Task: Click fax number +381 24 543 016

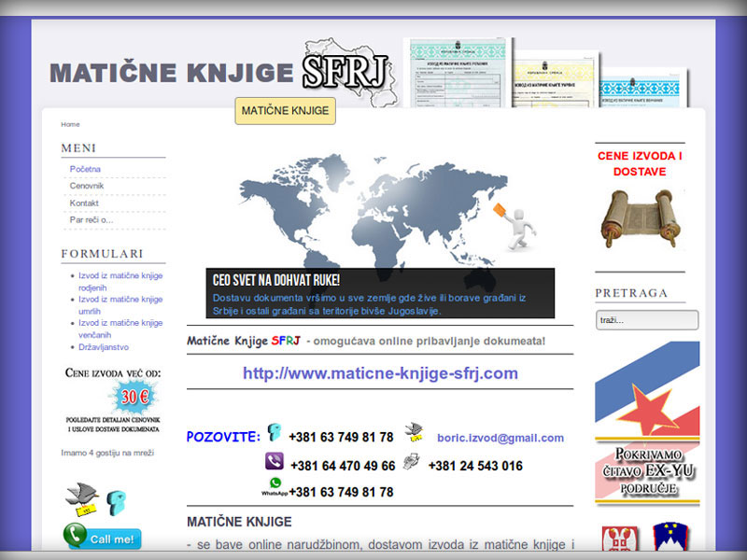Action: (x=475, y=466)
